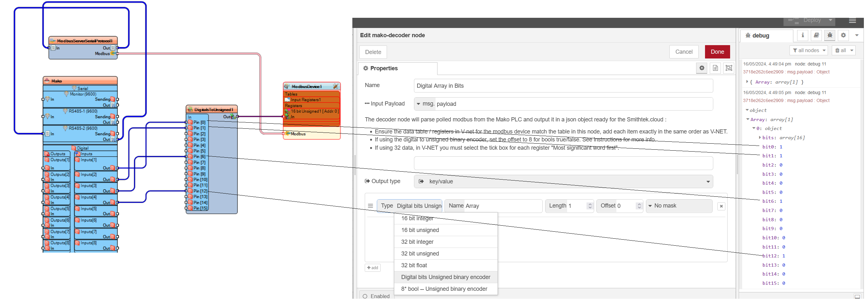Expand the first debug message { Array: array[1] }

(747, 82)
